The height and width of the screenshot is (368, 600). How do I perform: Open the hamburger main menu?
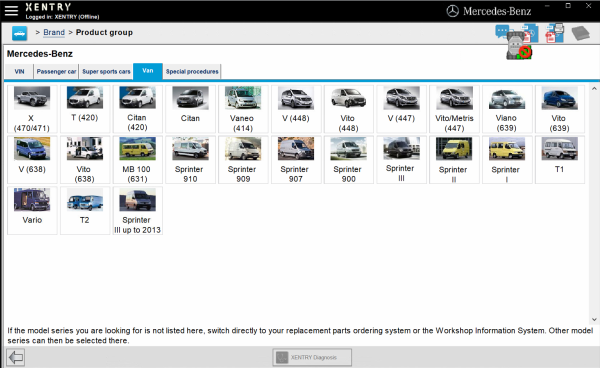pos(11,11)
